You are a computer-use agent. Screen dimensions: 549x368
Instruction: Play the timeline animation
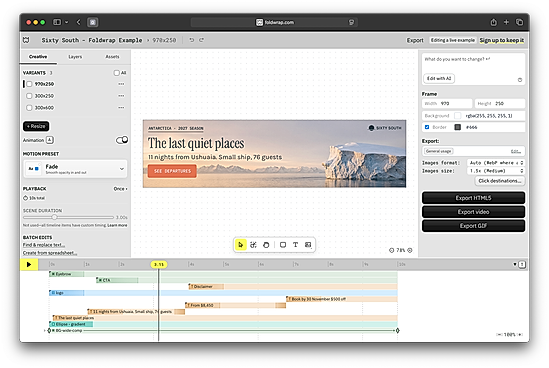coord(29,264)
